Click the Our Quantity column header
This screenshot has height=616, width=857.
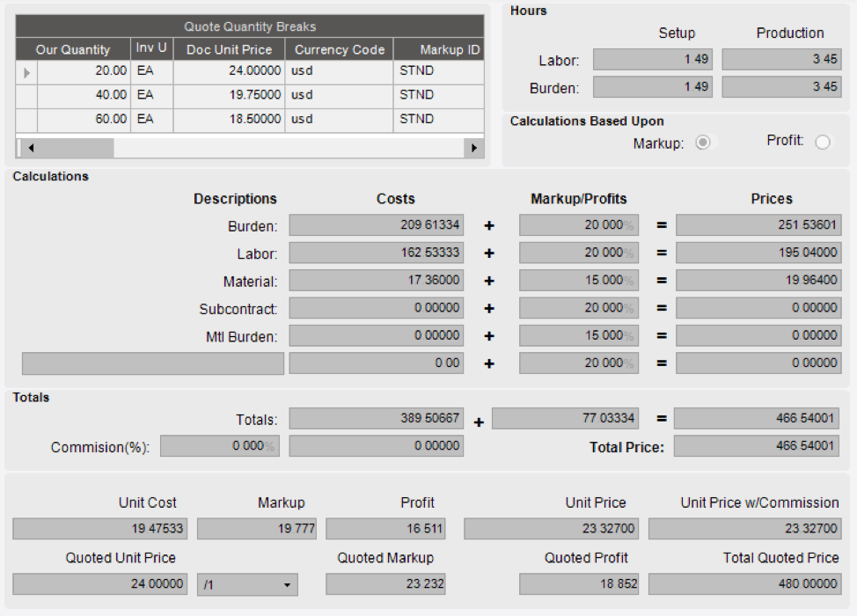[x=73, y=49]
